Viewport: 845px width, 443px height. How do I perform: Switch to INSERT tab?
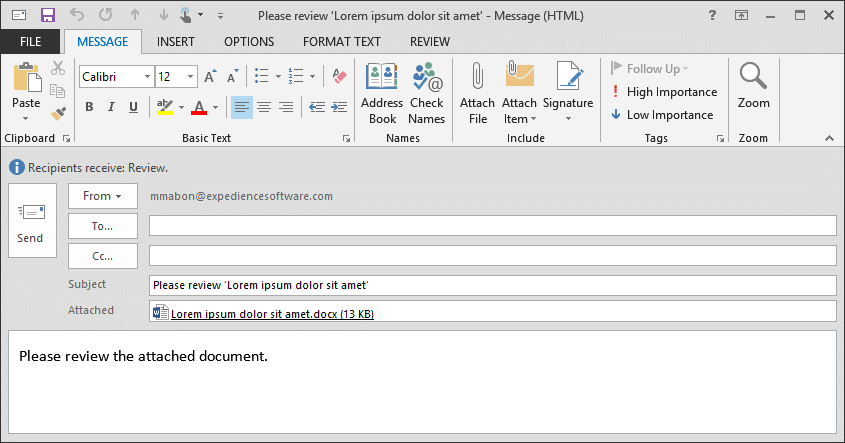(176, 41)
